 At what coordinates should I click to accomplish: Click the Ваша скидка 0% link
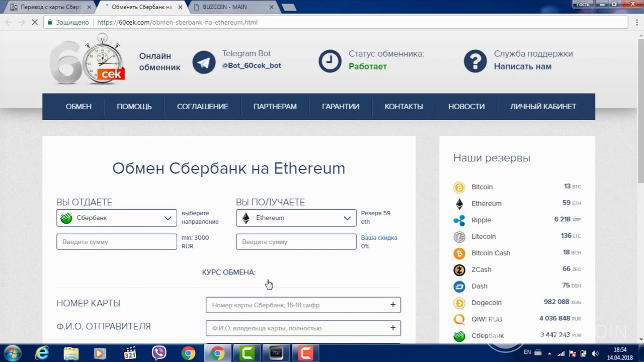(x=379, y=242)
